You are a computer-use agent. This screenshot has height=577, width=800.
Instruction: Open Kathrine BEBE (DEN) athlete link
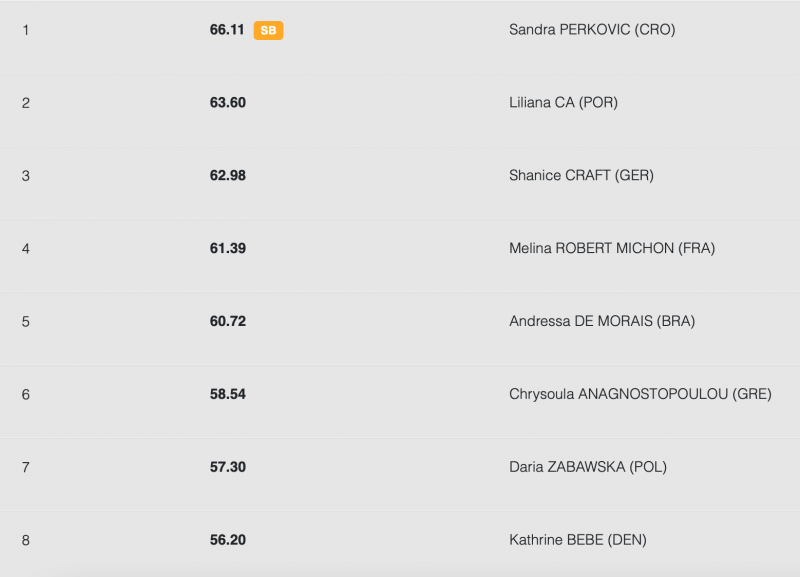pos(578,541)
